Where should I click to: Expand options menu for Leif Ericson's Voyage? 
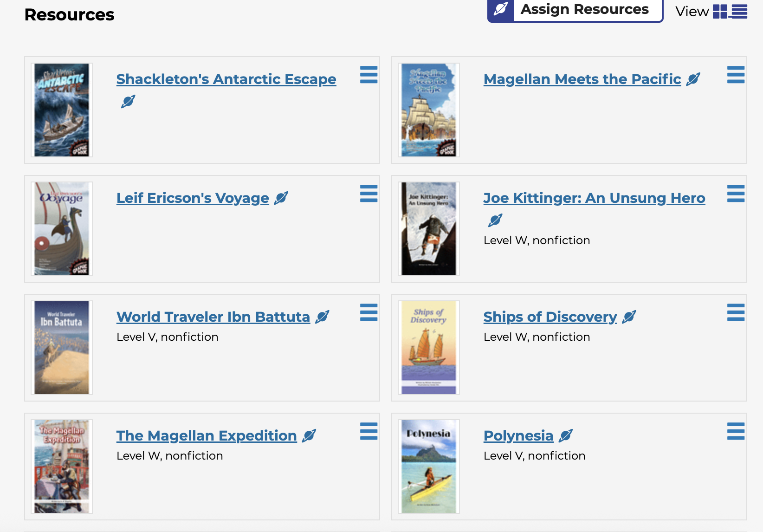tap(369, 194)
